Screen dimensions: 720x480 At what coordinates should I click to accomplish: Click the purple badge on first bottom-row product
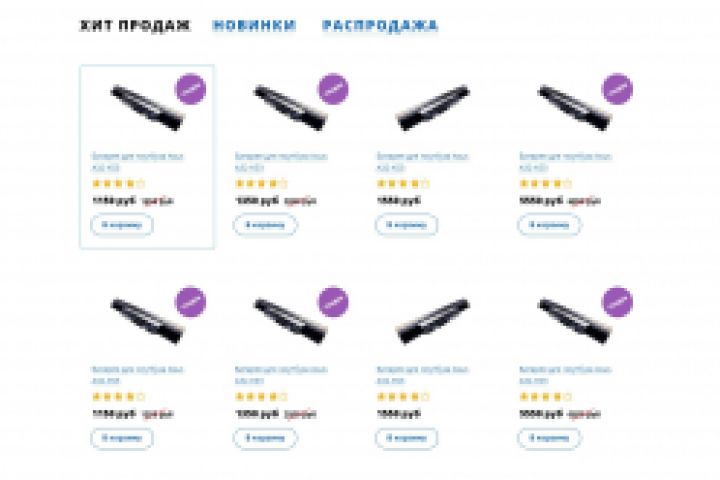pos(191,302)
